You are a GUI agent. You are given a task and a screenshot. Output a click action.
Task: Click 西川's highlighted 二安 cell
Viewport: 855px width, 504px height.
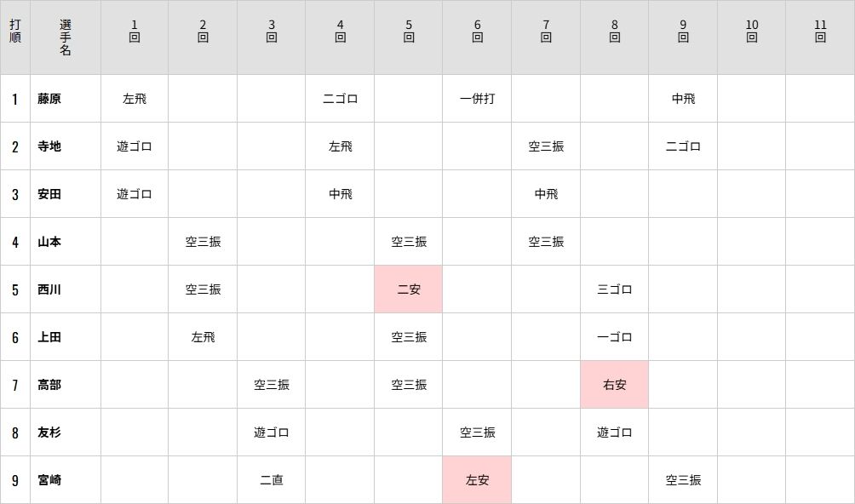[409, 289]
